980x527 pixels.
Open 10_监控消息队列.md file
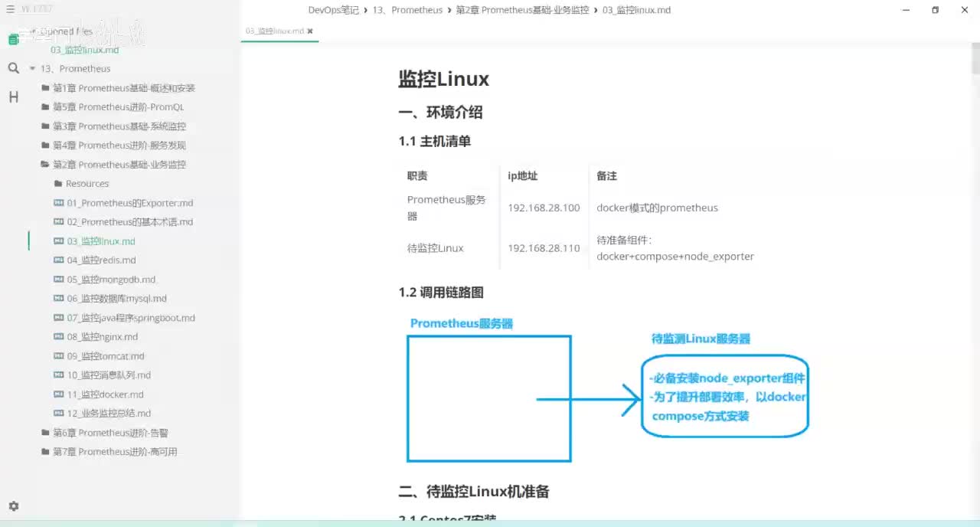pos(109,375)
